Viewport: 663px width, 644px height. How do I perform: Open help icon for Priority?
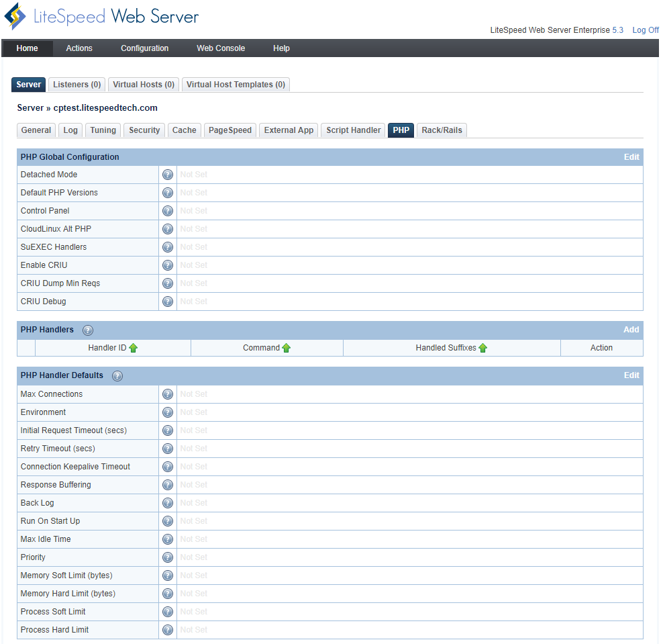(x=168, y=557)
